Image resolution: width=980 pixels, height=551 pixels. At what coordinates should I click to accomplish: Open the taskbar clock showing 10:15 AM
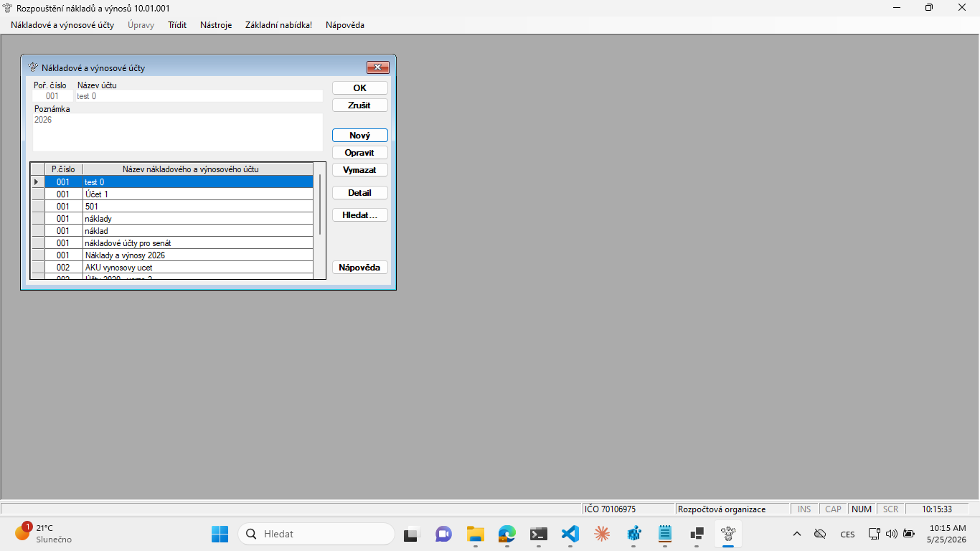click(x=947, y=534)
